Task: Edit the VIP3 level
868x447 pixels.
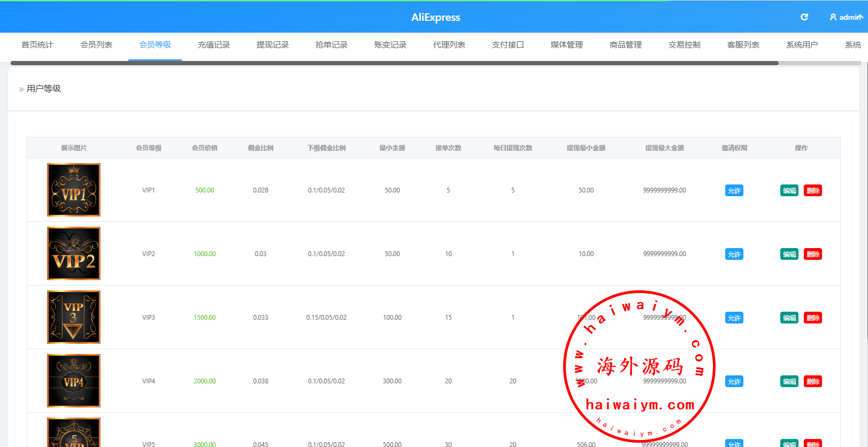Action: 789,318
